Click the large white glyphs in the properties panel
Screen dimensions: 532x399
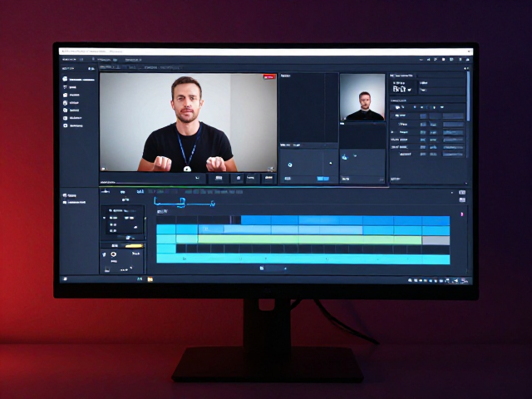pyautogui.click(x=399, y=89)
